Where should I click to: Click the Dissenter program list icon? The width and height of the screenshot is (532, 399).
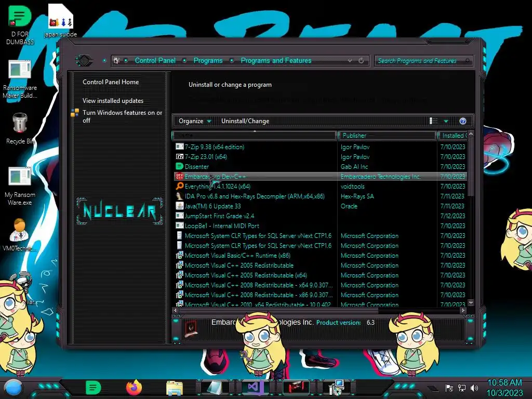[179, 167]
